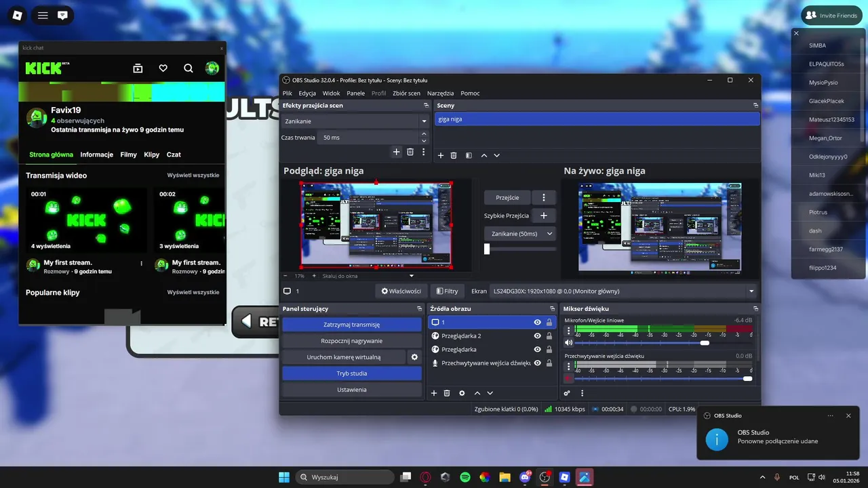This screenshot has width=868, height=488.
Task: Open virtual camera settings gear
Action: [414, 357]
